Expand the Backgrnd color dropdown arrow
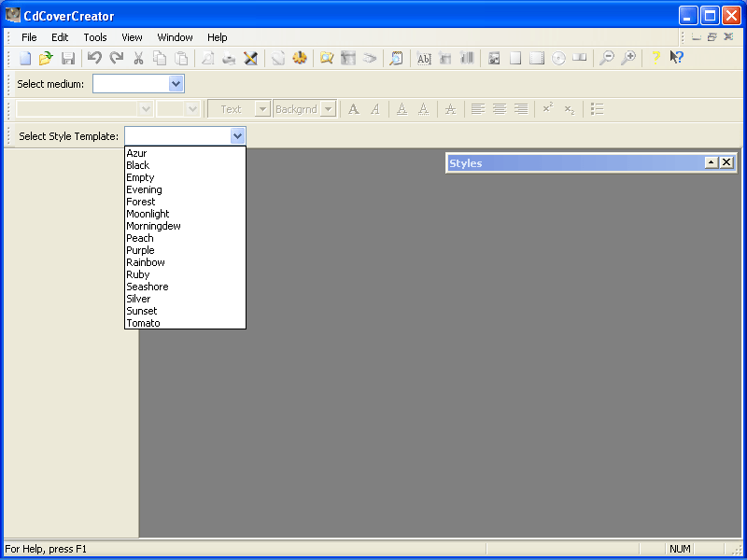This screenshot has width=747, height=560. (x=328, y=109)
